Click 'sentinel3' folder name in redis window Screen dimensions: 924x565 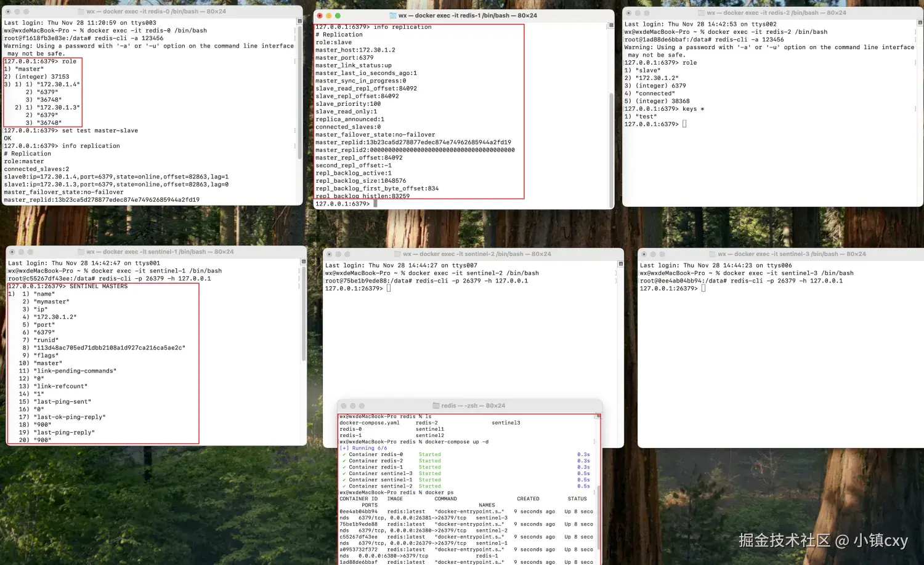[x=506, y=423]
